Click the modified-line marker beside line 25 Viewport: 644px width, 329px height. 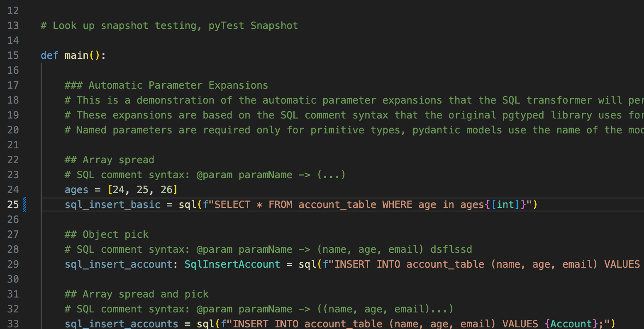coord(25,205)
